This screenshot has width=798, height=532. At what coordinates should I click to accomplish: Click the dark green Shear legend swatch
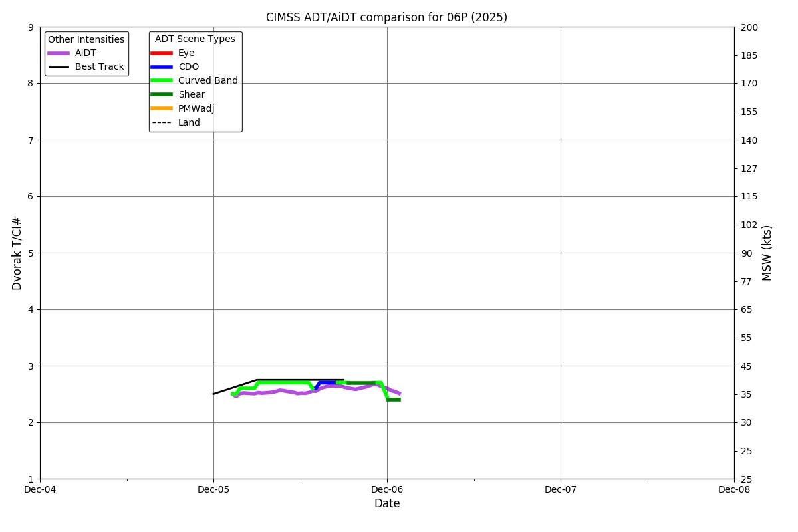tap(162, 95)
